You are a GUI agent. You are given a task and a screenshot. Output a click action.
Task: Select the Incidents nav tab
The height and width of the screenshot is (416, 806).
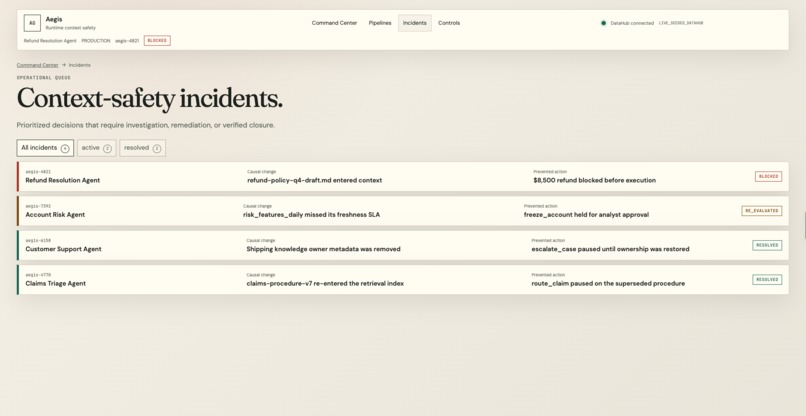point(415,23)
